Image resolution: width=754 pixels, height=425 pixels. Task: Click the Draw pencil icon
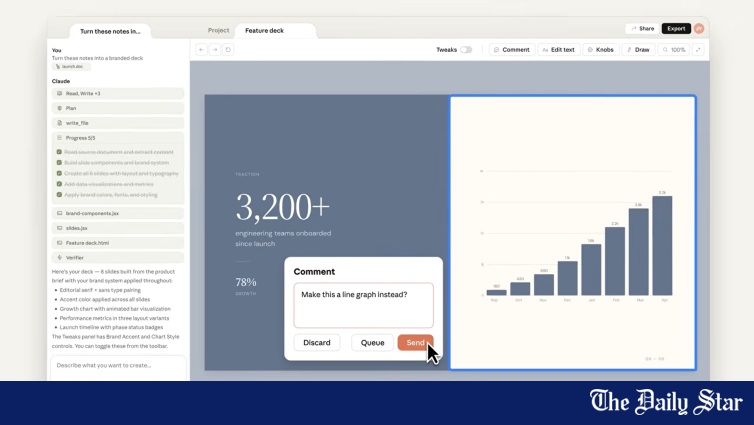tap(629, 50)
